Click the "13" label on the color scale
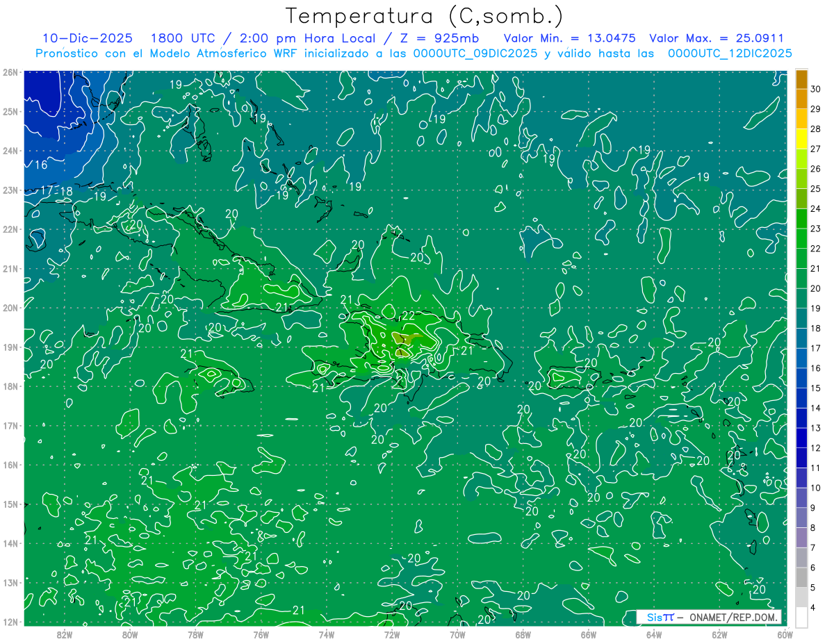 [x=815, y=428]
